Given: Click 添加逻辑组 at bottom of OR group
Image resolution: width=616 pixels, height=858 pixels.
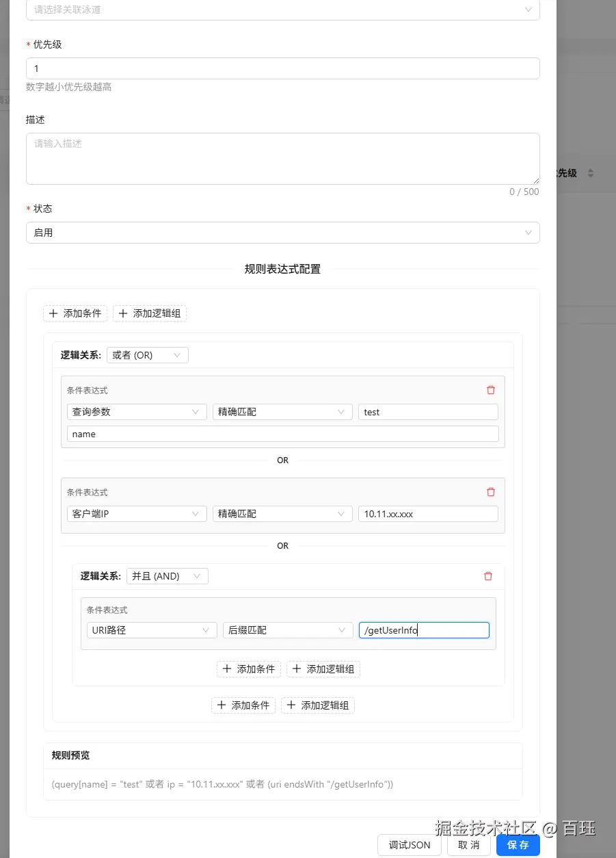Looking at the screenshot, I should pos(318,705).
